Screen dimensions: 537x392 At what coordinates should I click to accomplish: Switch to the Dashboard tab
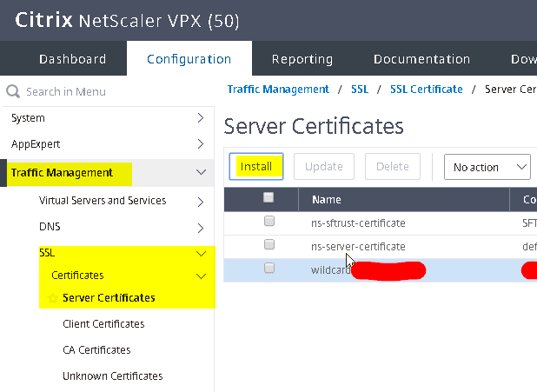pyautogui.click(x=72, y=59)
